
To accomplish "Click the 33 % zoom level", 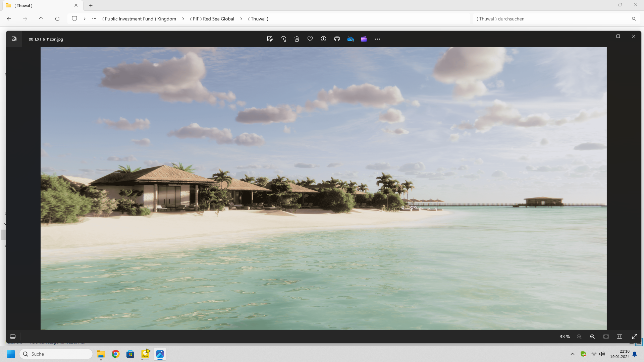I will coord(565,337).
